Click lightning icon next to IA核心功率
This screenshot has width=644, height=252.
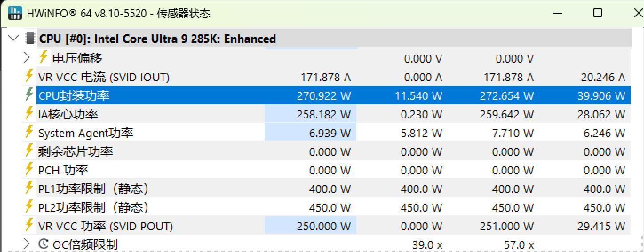[29, 114]
